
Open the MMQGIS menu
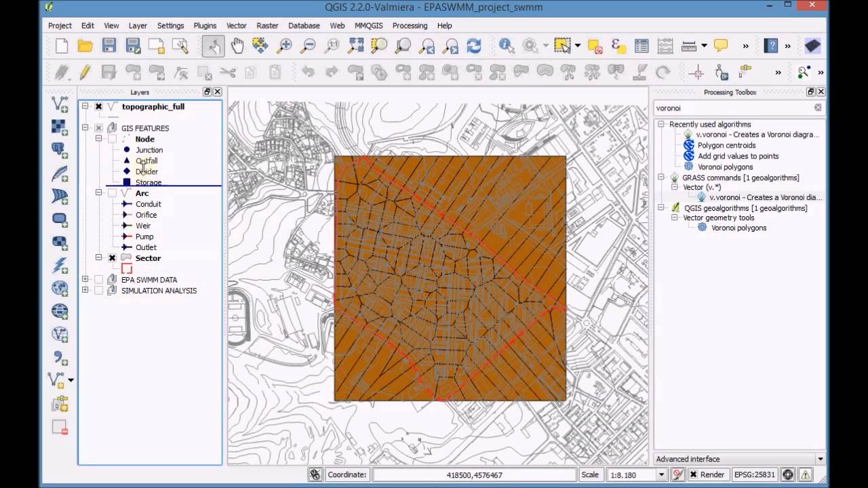[x=368, y=26]
